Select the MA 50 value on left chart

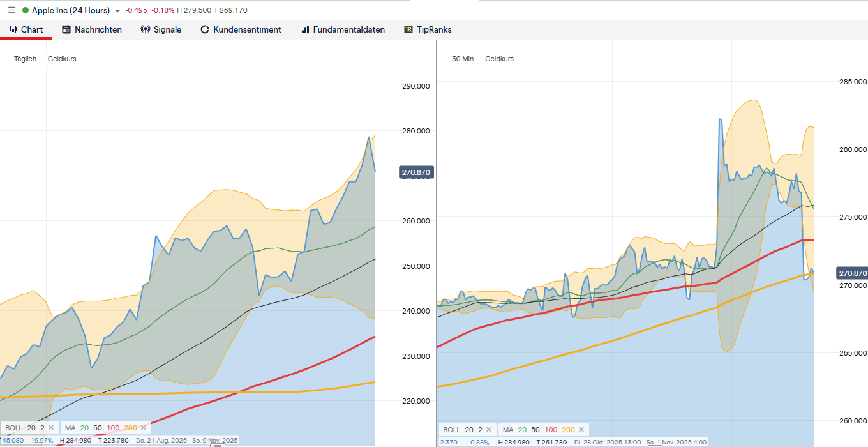98,427
